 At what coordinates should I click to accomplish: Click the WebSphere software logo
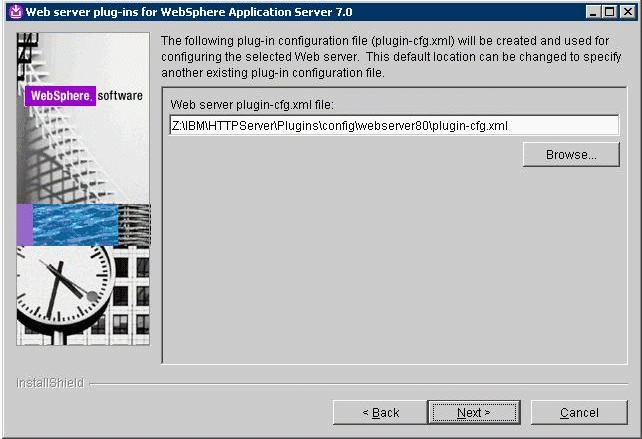(84, 96)
